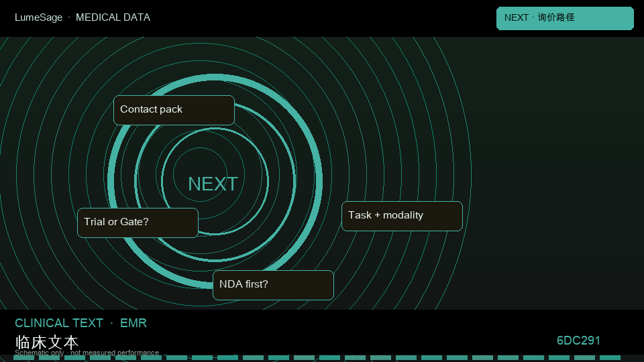
Task: Click the 6DC291 code
Action: click(578, 341)
